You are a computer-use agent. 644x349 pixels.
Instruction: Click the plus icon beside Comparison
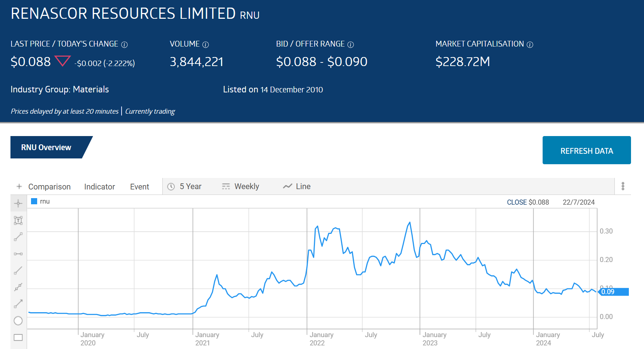19,186
